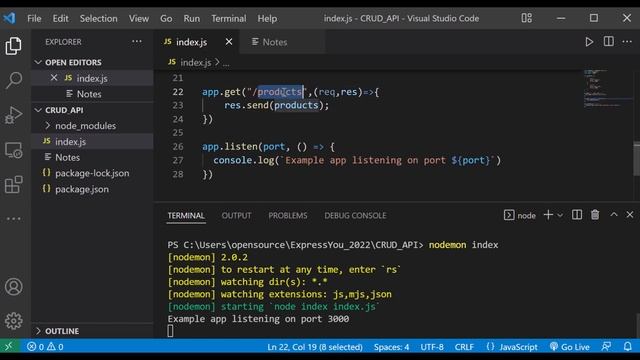Open the Explorer view in activity bar

[x=13, y=46]
